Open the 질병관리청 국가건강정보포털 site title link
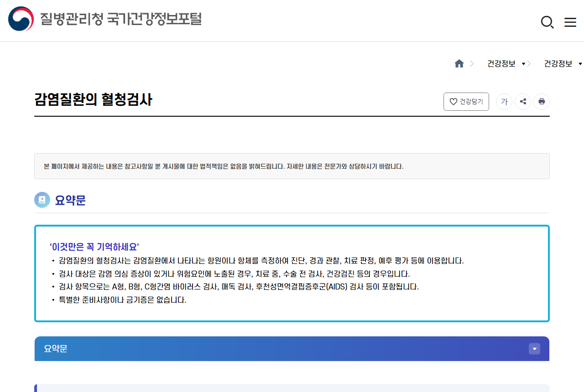Image resolution: width=584 pixels, height=392 pixels. coord(120,19)
